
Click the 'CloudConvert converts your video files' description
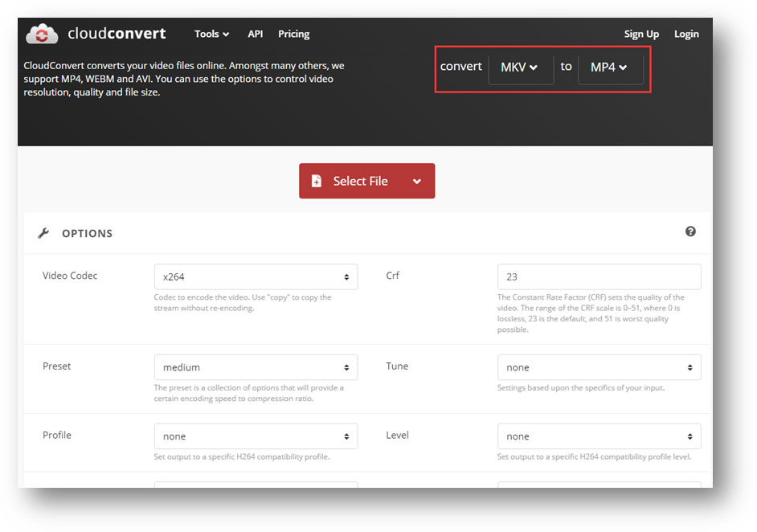tap(184, 79)
